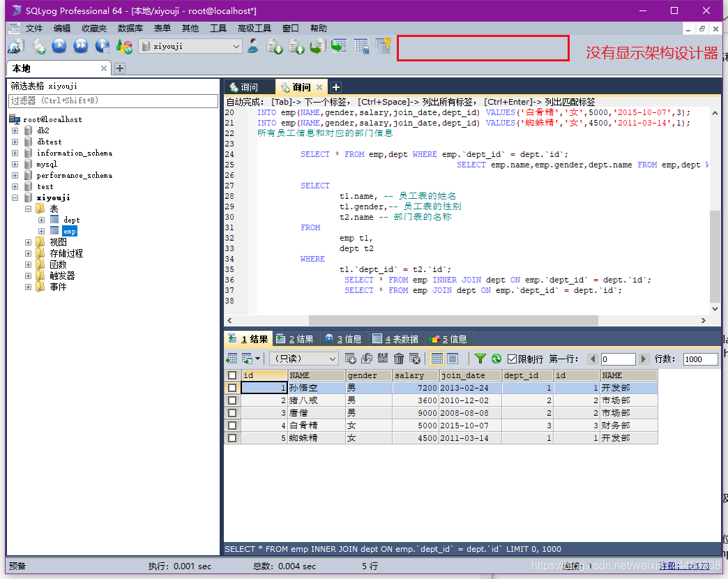728x579 pixels.
Task: Click the cancel changes icon
Action: click(x=415, y=359)
